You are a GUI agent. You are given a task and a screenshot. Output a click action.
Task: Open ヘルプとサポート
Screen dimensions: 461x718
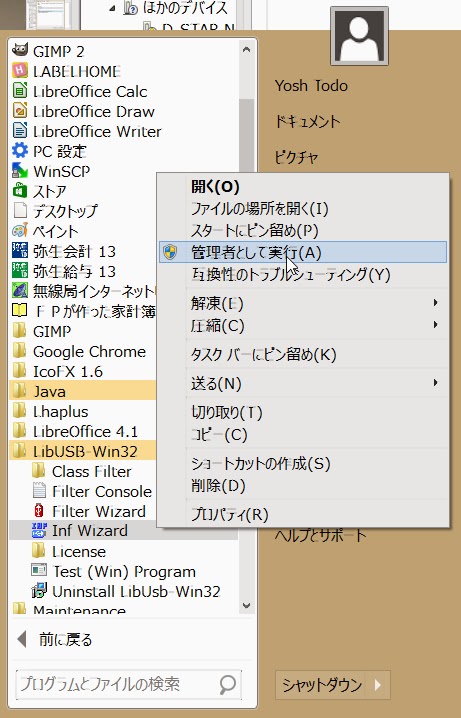[x=320, y=535]
